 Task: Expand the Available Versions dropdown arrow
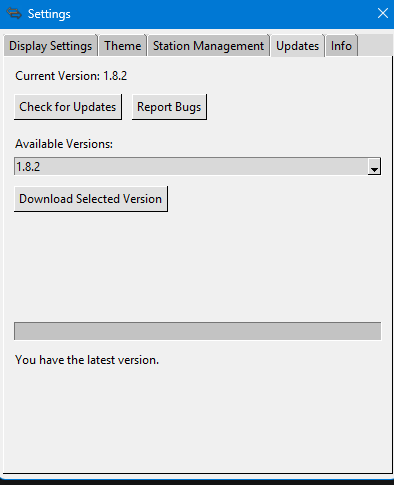[374, 166]
